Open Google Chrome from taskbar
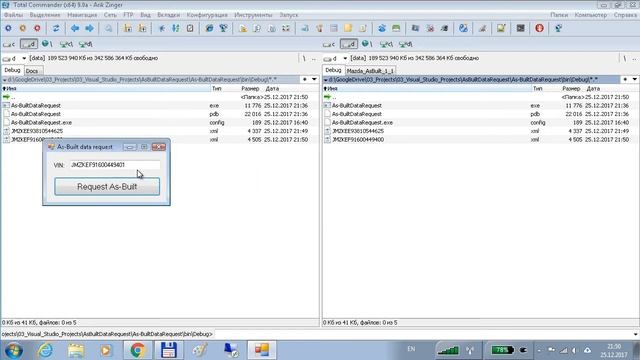This screenshot has height=360, width=640. coord(138,350)
